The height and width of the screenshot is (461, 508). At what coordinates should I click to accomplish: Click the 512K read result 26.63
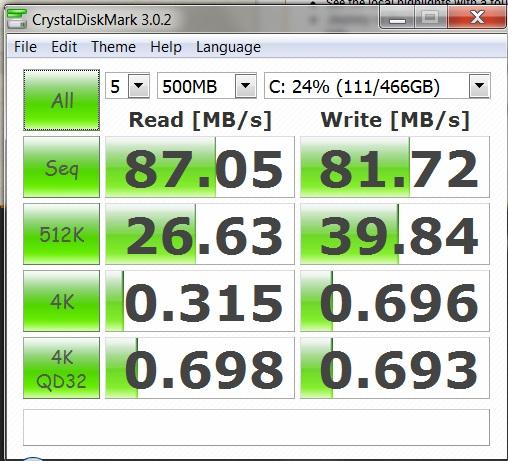pyautogui.click(x=200, y=234)
